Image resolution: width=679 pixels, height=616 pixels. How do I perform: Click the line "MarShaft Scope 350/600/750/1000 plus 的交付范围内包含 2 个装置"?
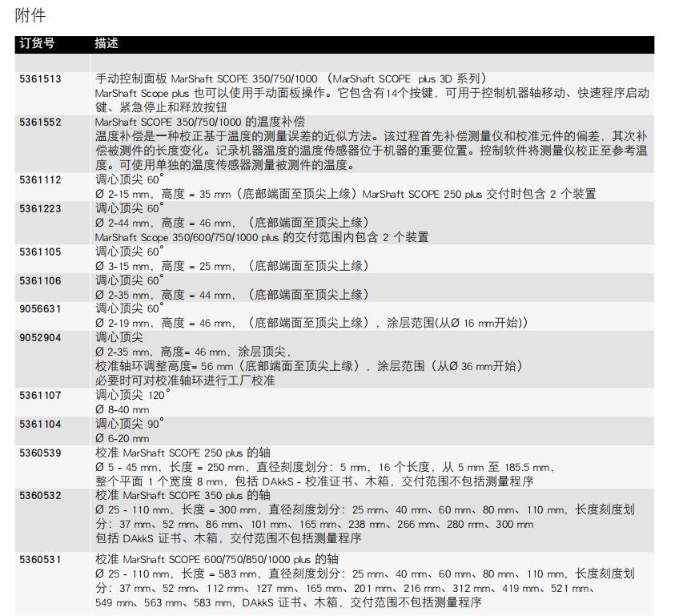click(x=262, y=237)
